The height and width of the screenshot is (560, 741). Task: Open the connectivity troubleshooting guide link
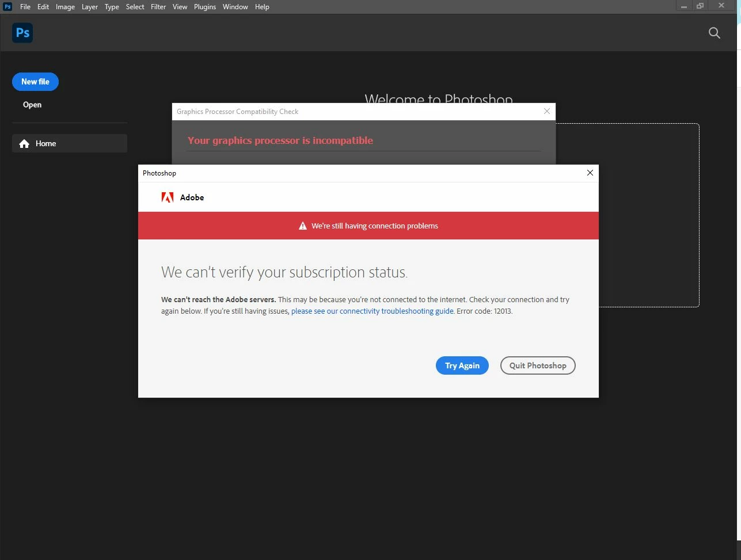373,311
